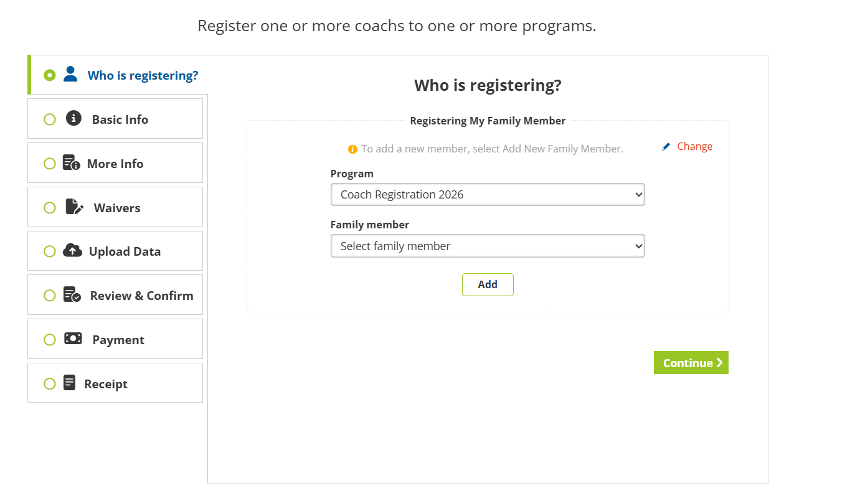Screen dimensions: 850x504
Task: Click the Receipt document icon
Action: click(70, 383)
